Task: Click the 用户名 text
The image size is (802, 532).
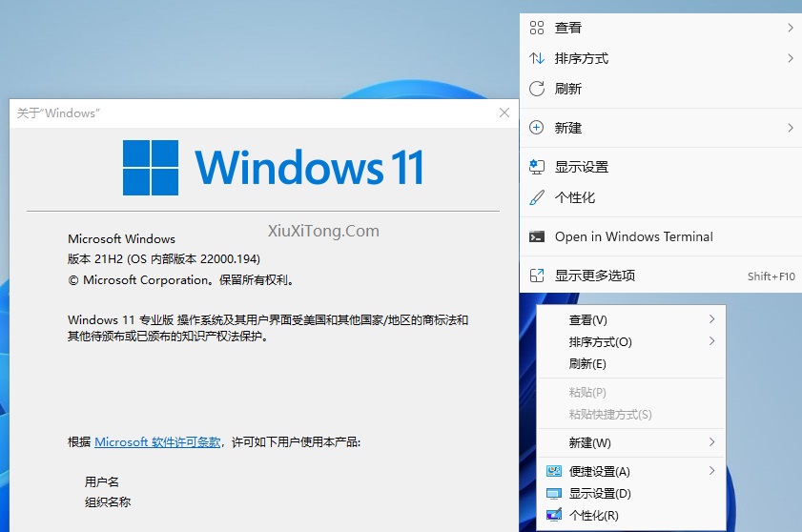Action: pyautogui.click(x=102, y=481)
